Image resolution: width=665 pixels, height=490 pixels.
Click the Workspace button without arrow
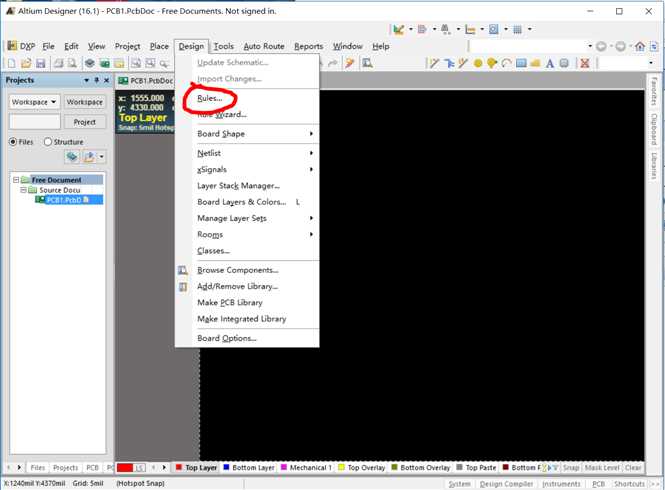(84, 102)
